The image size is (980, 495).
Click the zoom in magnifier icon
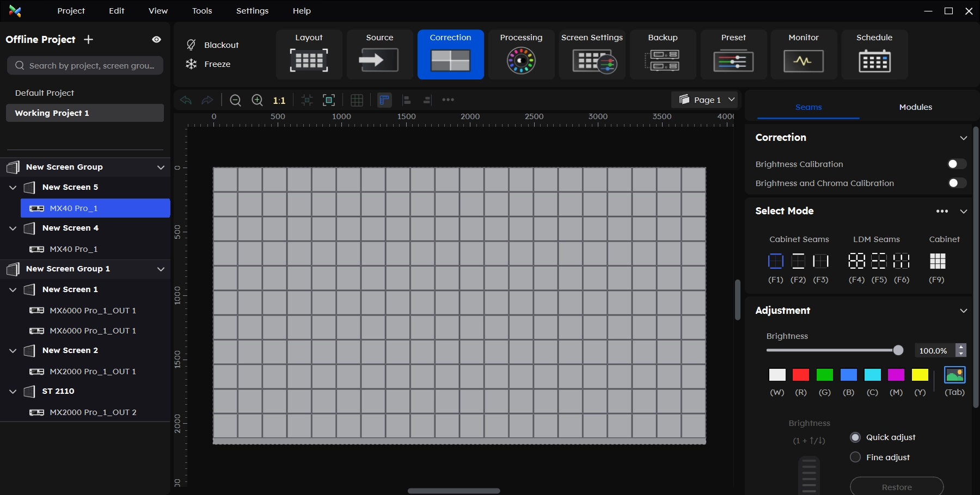pos(257,100)
